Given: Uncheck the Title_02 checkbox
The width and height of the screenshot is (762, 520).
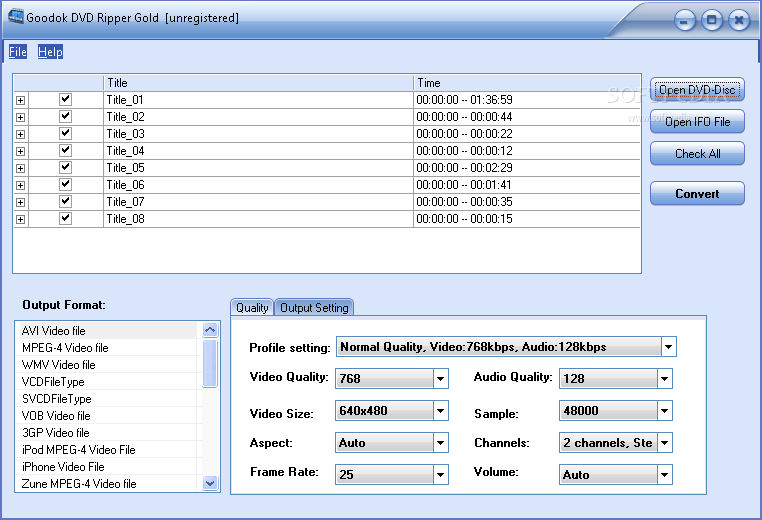Looking at the screenshot, I should pos(65,117).
